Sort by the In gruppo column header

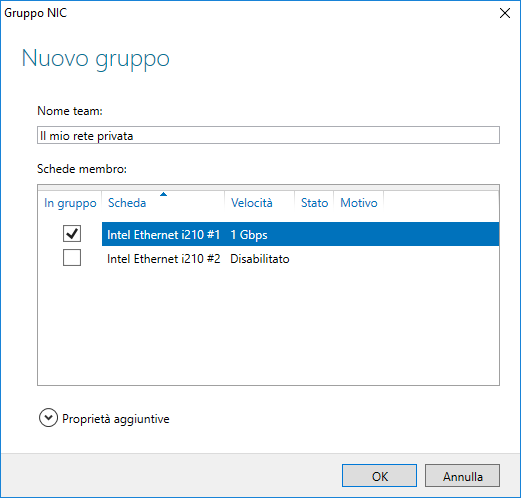(70, 203)
